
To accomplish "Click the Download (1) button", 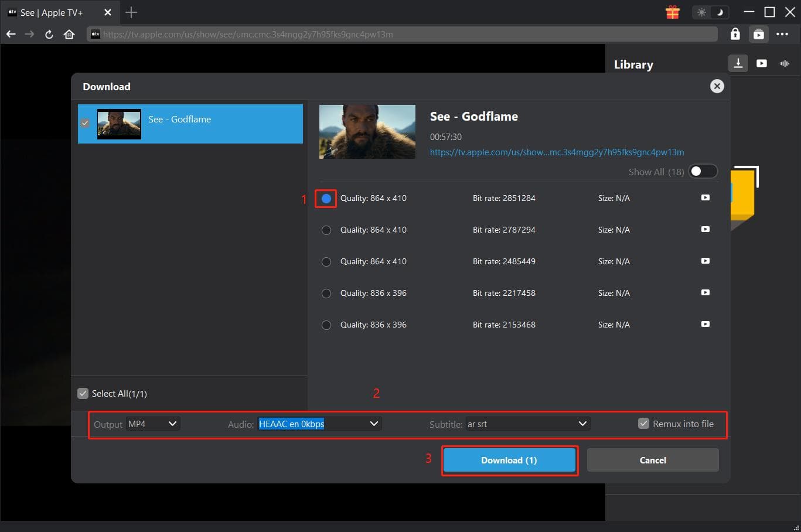I will pyautogui.click(x=509, y=461).
